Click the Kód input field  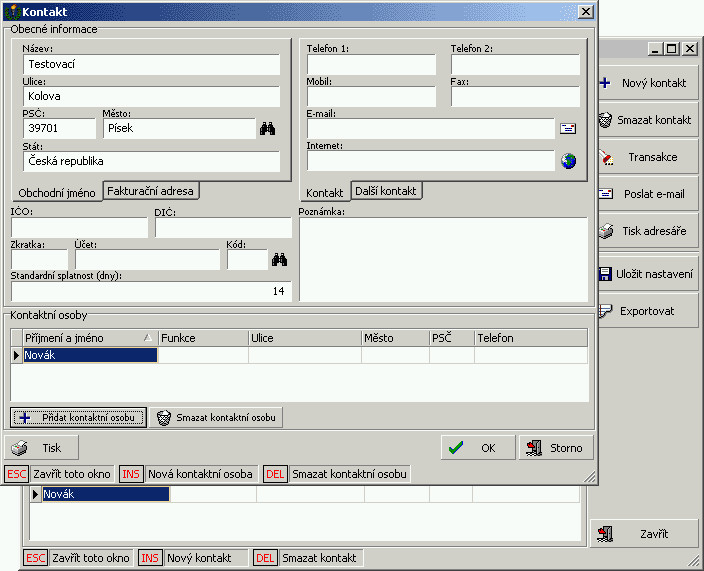tap(247, 259)
